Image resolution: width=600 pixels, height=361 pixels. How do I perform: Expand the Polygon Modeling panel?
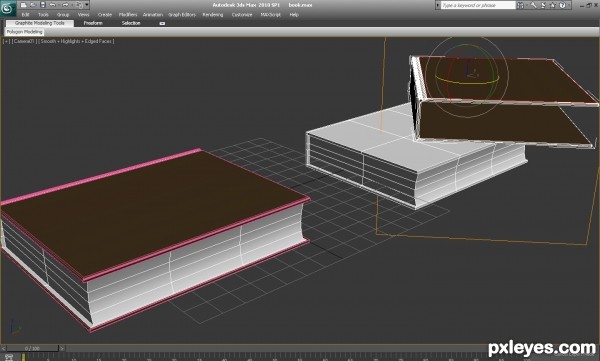click(x=24, y=32)
